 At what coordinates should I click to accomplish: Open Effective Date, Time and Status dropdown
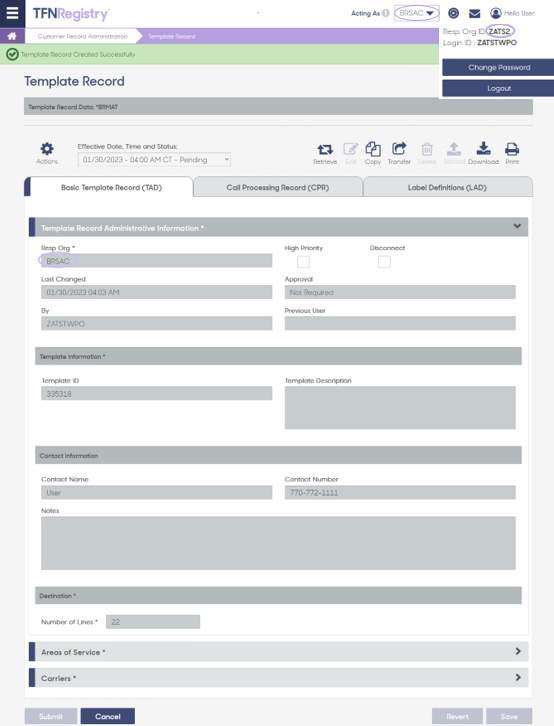click(154, 160)
